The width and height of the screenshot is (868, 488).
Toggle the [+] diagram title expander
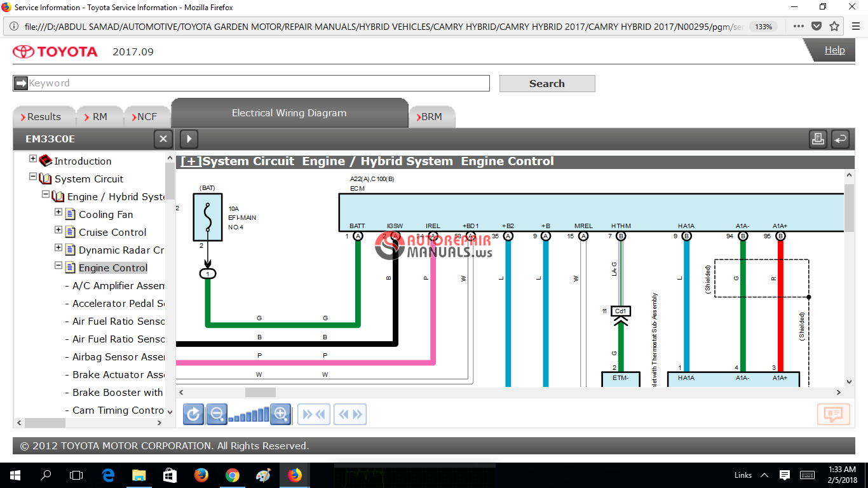[x=191, y=161]
